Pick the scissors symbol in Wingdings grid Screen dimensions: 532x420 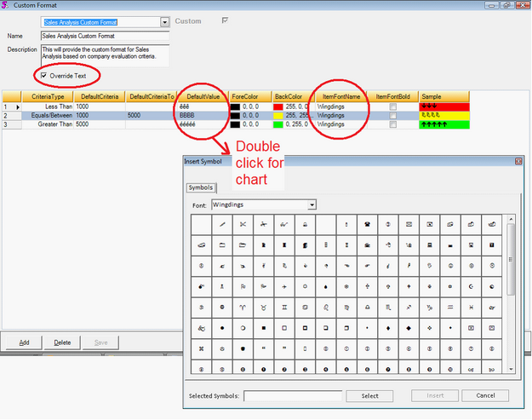[243, 224]
